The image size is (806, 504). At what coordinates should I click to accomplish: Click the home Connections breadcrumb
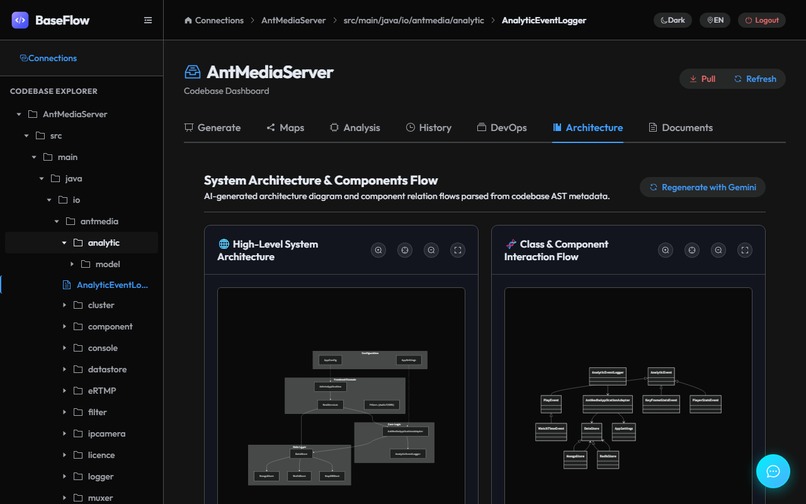tap(214, 20)
